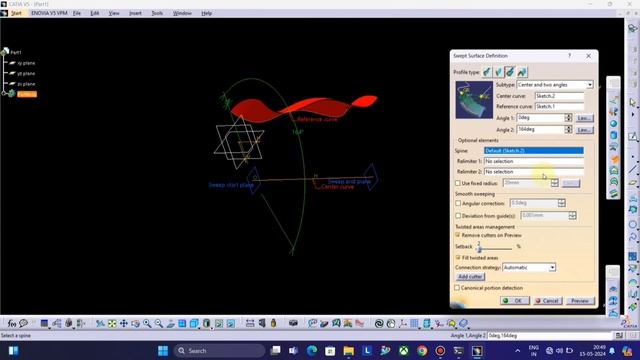The width and height of the screenshot is (640, 360).
Task: Select yz plane in specification tree
Action: point(26,73)
